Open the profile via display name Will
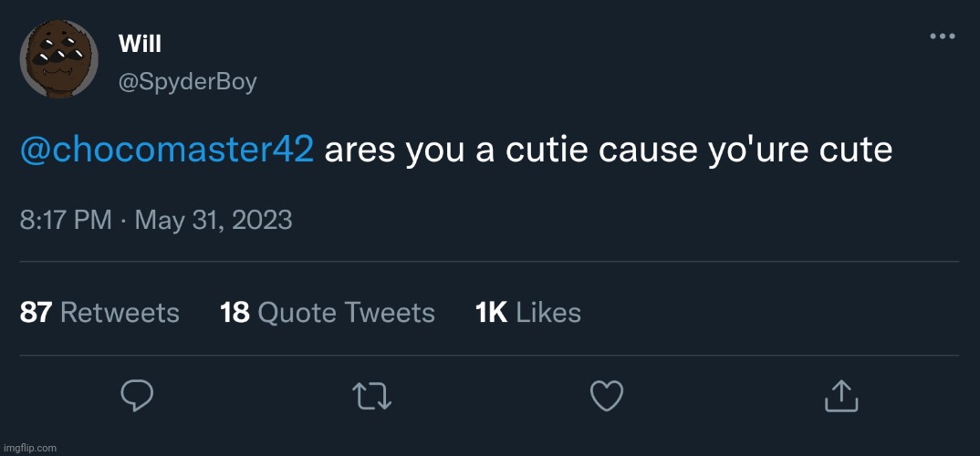Screen dimensions: 980x456 point(140,43)
